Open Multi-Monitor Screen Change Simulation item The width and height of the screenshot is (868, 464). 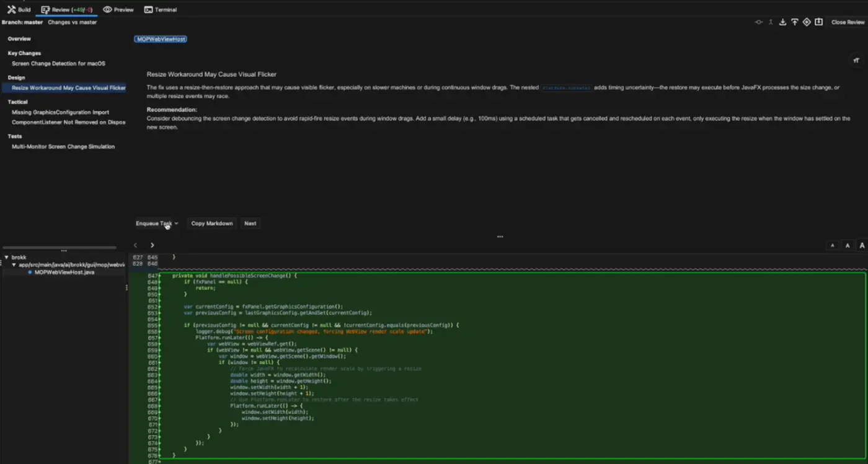point(63,147)
